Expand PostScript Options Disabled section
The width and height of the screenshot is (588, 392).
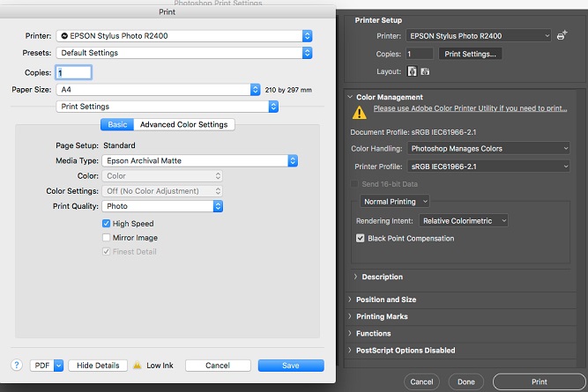click(350, 350)
